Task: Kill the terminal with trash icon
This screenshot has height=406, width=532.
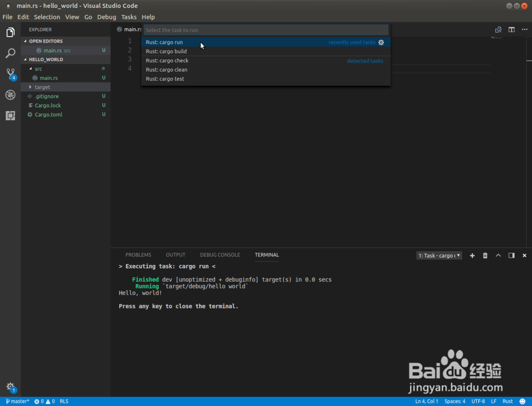Action: tap(485, 255)
